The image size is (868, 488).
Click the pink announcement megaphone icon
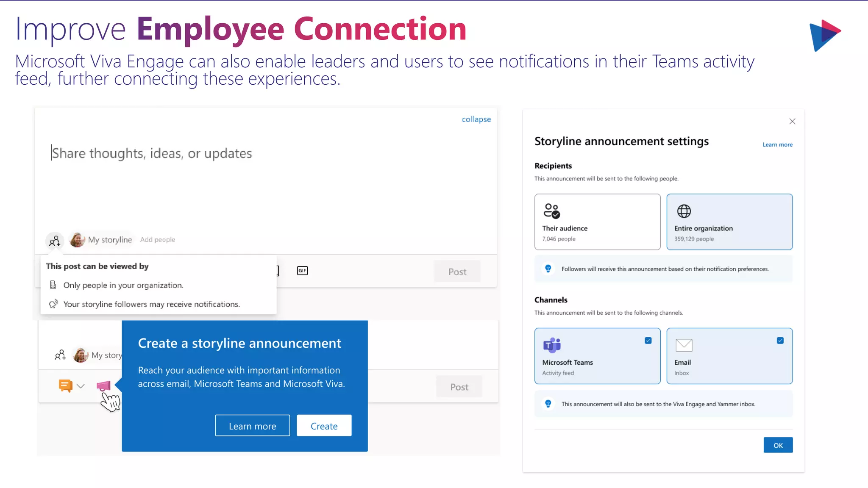click(x=103, y=386)
